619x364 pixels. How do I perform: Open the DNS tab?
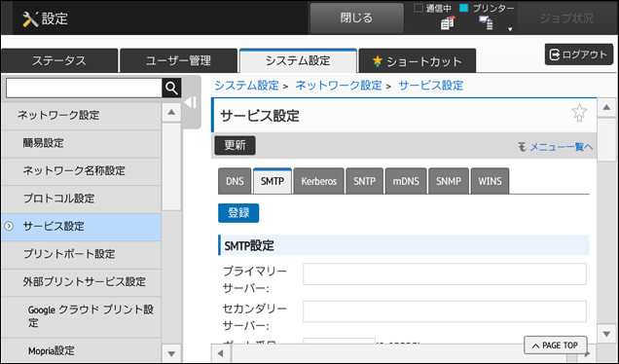235,181
